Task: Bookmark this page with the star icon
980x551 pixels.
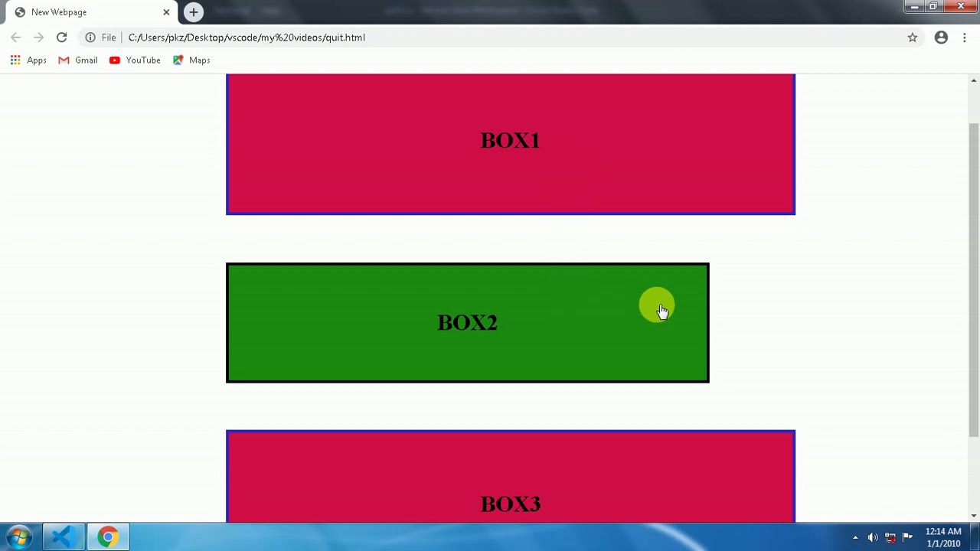Action: tap(913, 37)
